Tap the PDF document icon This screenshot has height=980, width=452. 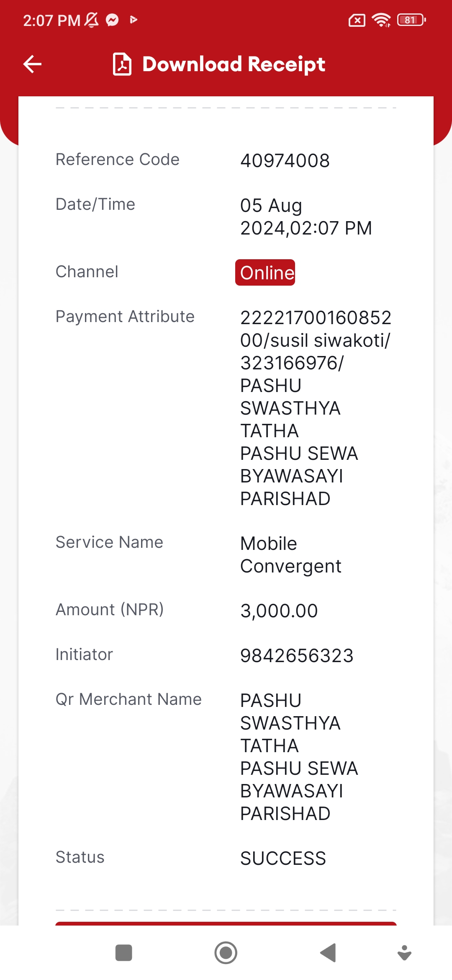click(x=122, y=64)
